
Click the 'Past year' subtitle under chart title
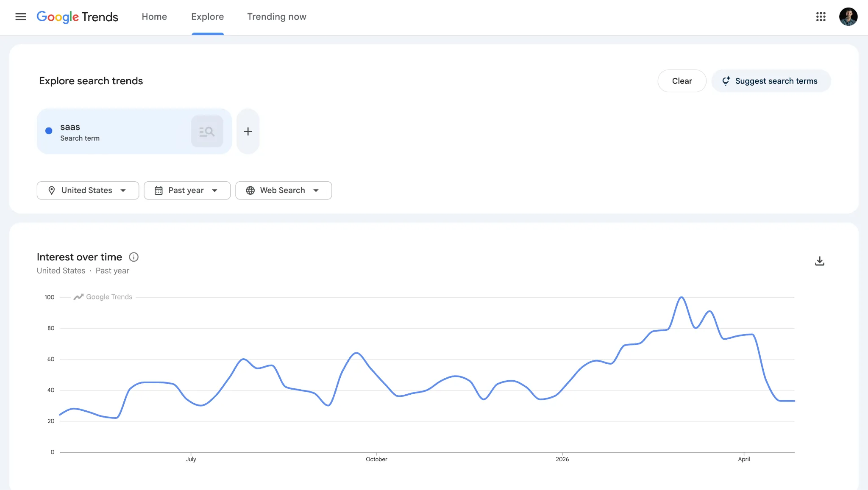112,271
